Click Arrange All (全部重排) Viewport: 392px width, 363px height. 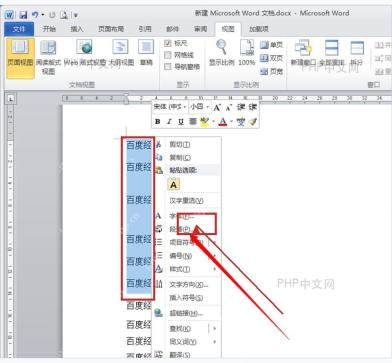pos(332,53)
